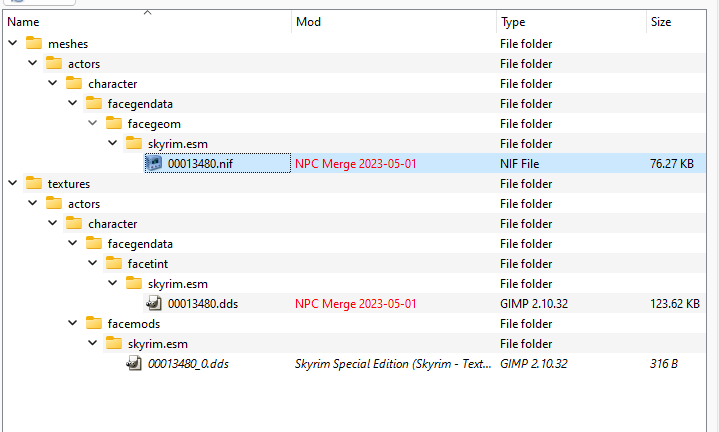Collapse the character chevron under meshes
Viewport: 719px width, 432px height.
click(53, 83)
